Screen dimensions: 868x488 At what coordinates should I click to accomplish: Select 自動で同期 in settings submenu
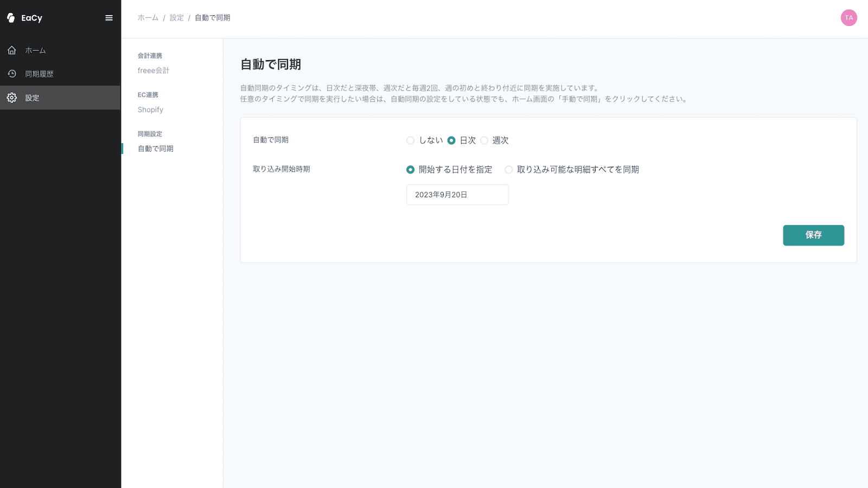156,149
